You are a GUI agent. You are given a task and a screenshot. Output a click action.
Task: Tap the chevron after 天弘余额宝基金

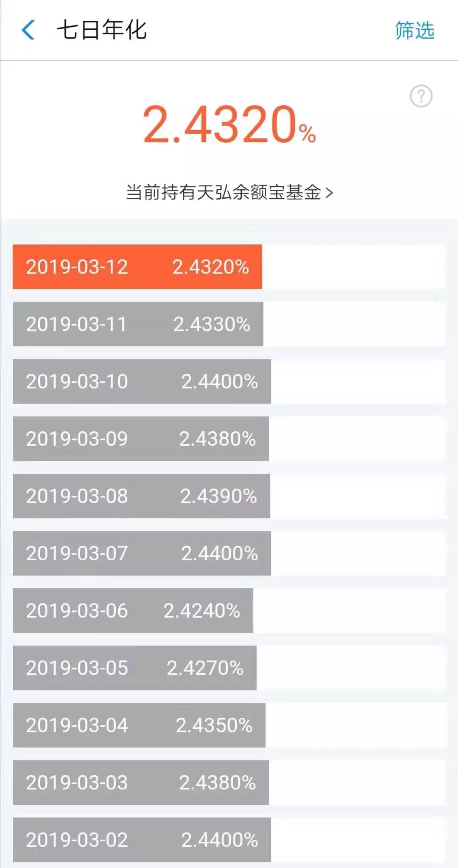329,193
